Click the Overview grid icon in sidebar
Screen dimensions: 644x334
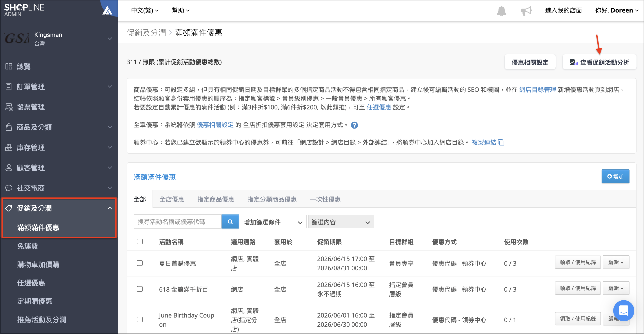9,66
